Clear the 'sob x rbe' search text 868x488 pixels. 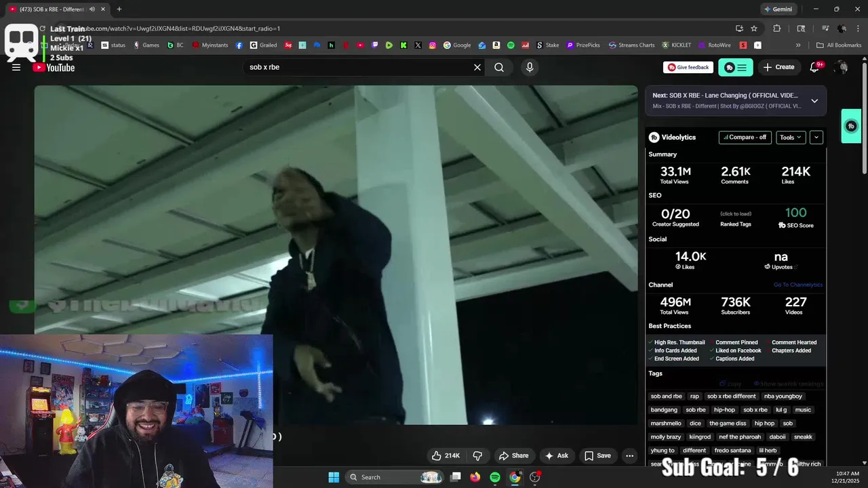click(477, 67)
